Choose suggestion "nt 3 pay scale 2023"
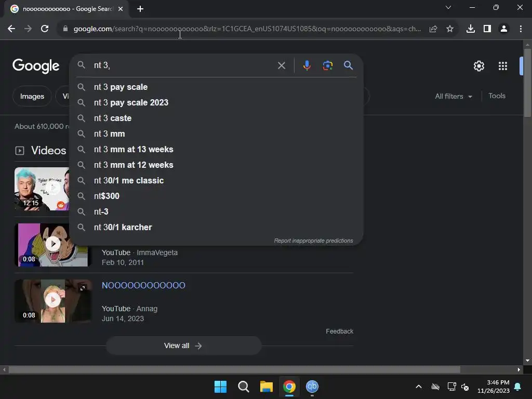 tap(217, 103)
